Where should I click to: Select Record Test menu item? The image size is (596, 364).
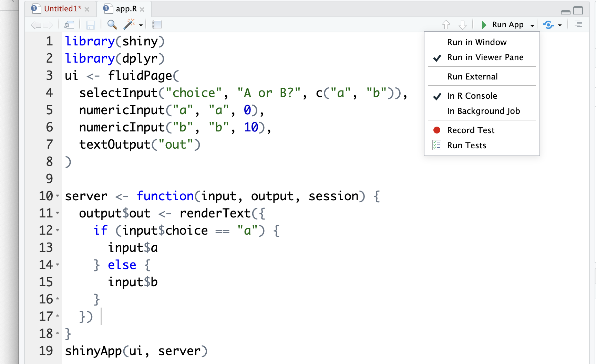[470, 130]
